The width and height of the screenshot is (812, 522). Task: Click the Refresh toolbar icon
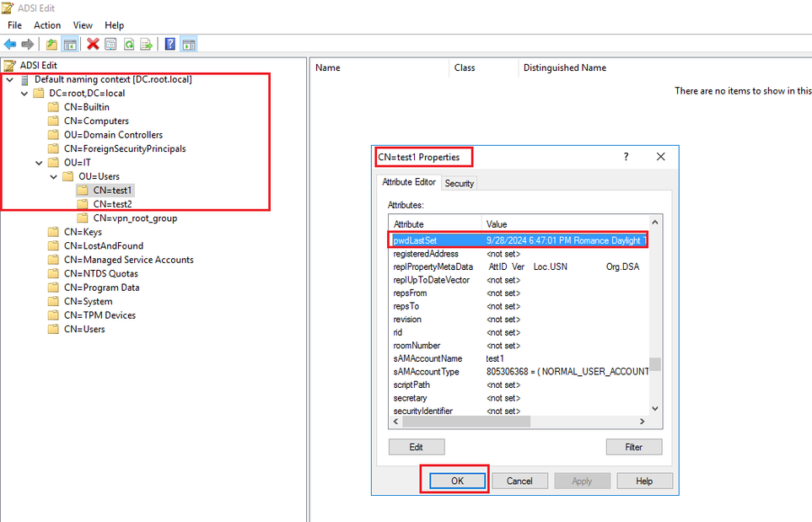[129, 45]
